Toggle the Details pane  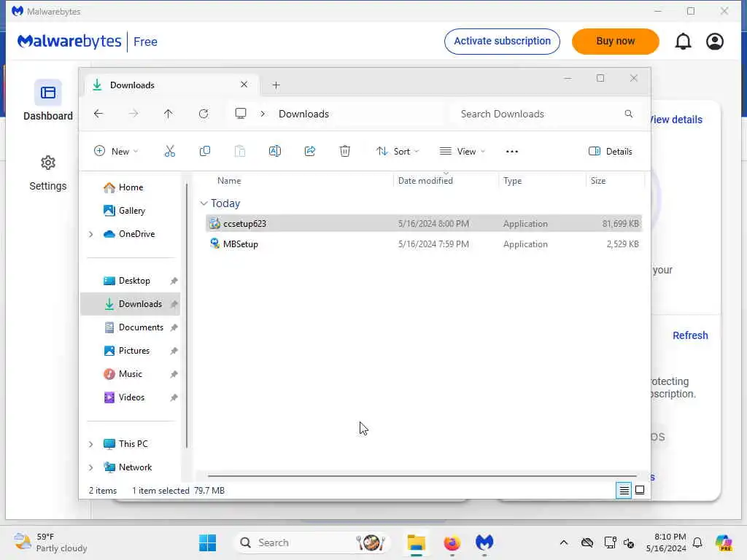611,152
